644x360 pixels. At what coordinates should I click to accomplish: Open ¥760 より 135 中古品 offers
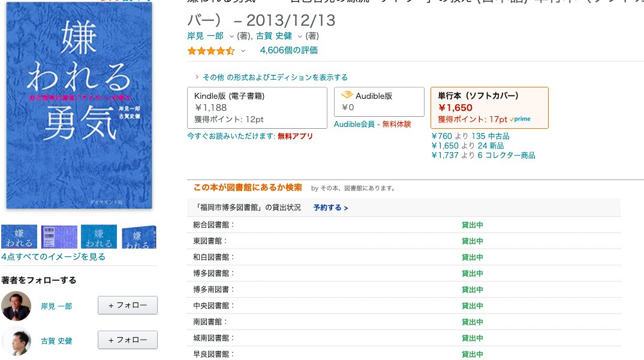click(x=471, y=136)
